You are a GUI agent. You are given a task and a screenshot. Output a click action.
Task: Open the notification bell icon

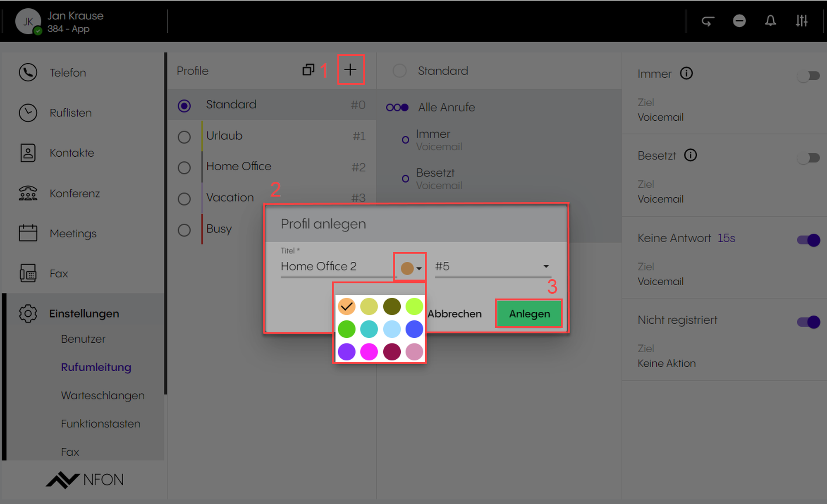[770, 21]
